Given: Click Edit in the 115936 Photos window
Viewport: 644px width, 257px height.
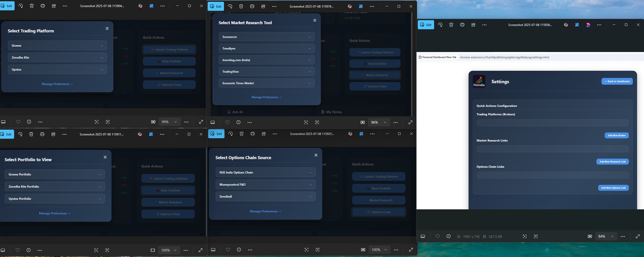Looking at the screenshot, I should click(x=426, y=25).
